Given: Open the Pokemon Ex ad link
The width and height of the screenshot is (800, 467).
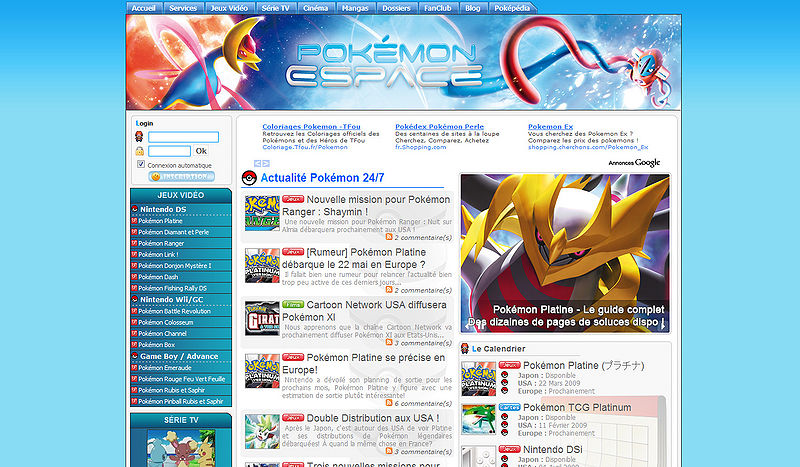Looking at the screenshot, I should [551, 127].
